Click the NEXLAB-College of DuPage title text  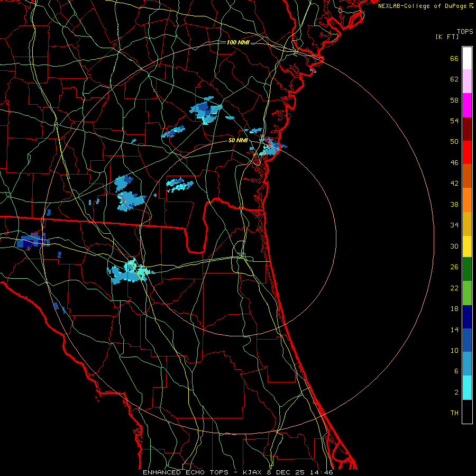[x=425, y=6]
